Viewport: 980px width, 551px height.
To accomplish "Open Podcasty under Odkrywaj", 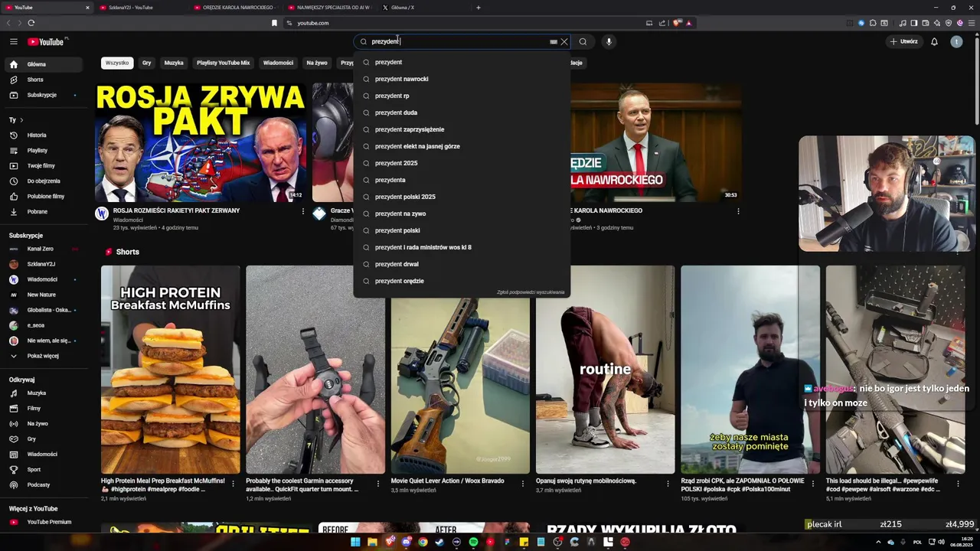I will coord(43,484).
